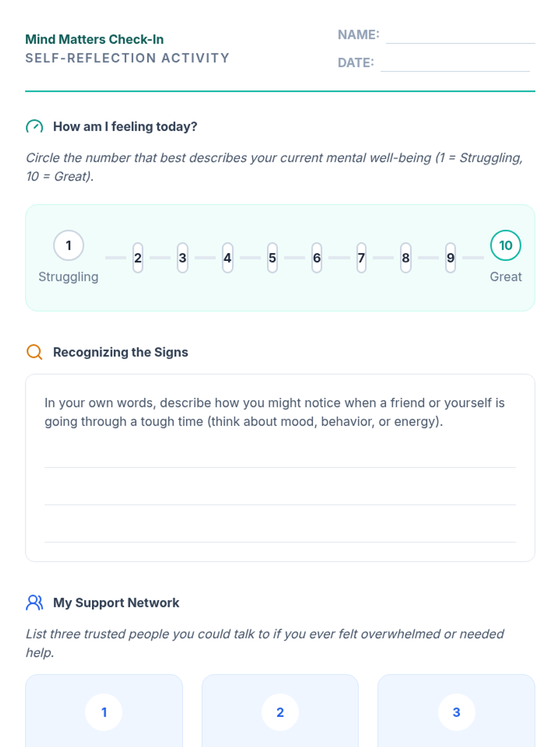Select number 3 on the scale

(182, 258)
